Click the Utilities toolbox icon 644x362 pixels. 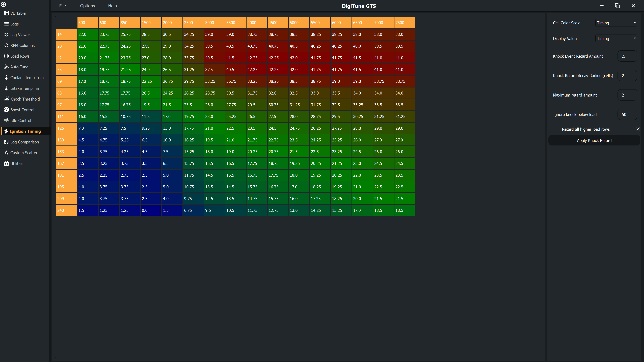[6, 163]
